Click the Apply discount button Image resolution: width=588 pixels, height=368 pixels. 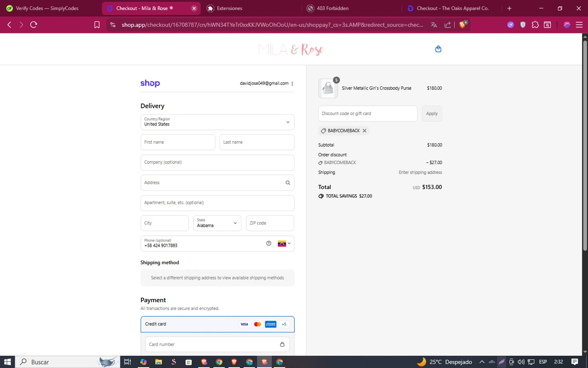pos(432,113)
